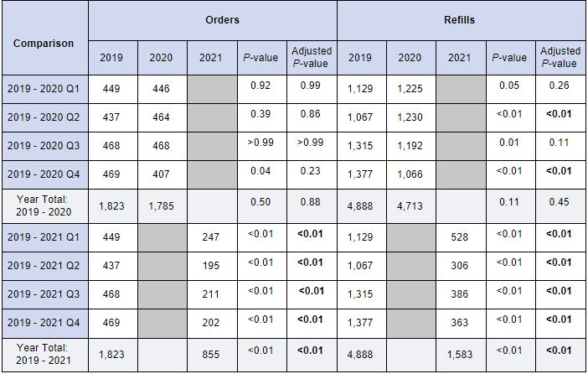The height and width of the screenshot is (374, 588).
Task: Click the cell containing 1,225
Action: (410, 88)
